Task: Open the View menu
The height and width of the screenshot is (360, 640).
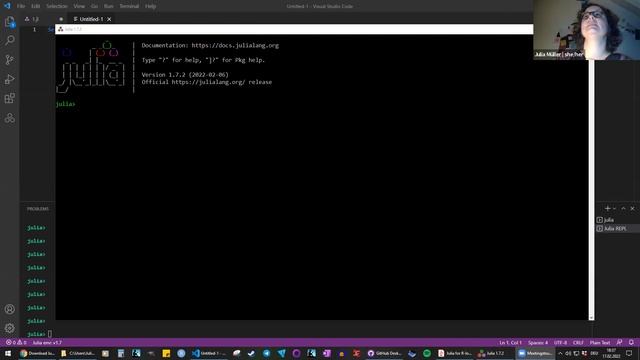Action: point(79,6)
